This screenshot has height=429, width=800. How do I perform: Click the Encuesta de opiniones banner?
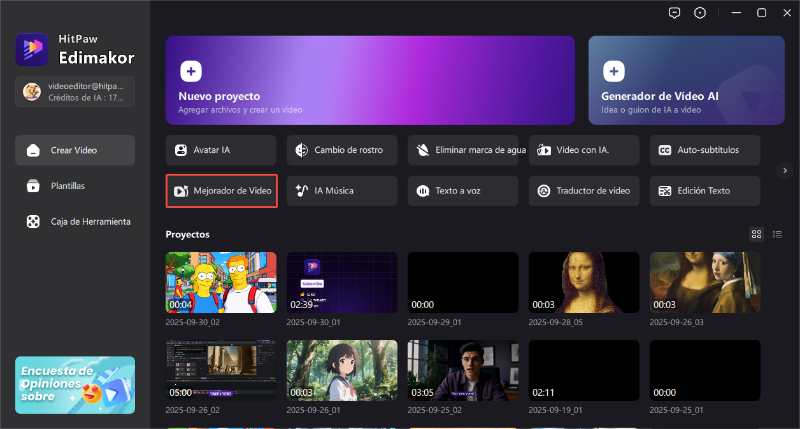coord(75,384)
